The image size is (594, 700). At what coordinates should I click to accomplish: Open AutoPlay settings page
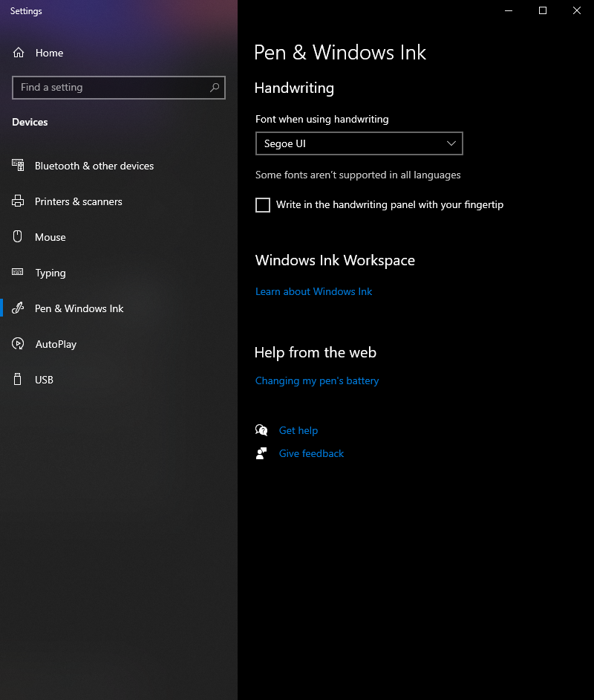(119, 344)
